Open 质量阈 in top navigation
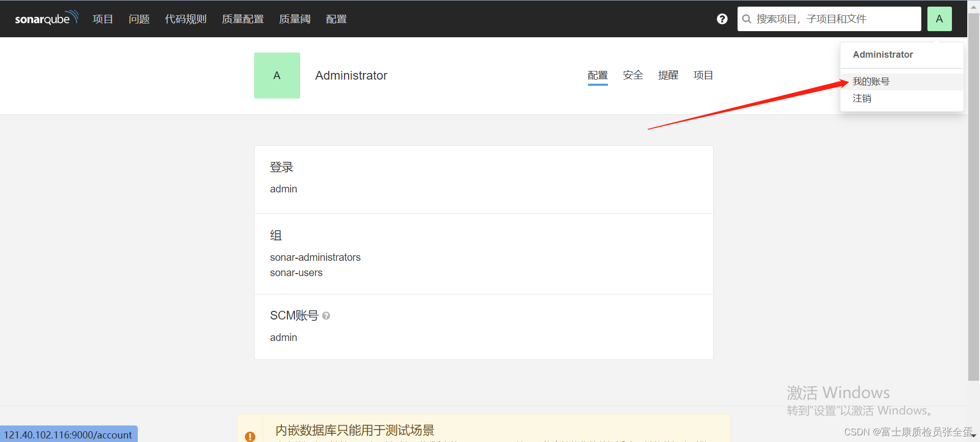The width and height of the screenshot is (980, 442). [295, 19]
